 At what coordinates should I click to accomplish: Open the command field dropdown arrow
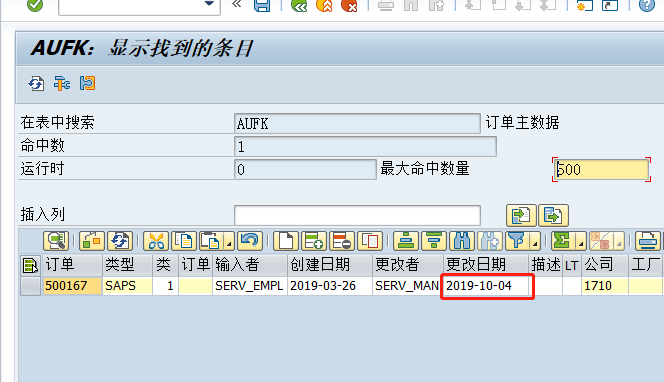click(x=209, y=4)
